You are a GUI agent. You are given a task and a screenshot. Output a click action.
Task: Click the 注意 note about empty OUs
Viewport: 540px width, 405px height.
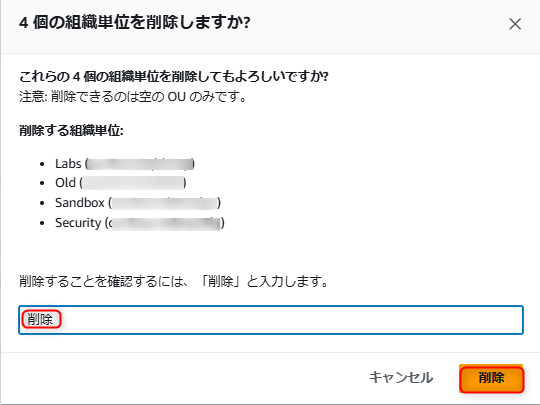(133, 97)
